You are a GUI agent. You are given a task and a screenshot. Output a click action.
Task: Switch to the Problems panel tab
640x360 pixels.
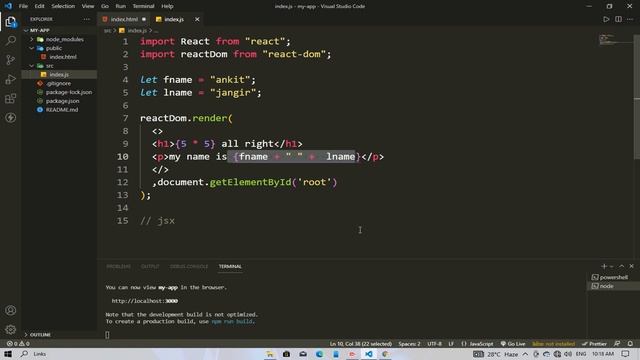click(118, 267)
